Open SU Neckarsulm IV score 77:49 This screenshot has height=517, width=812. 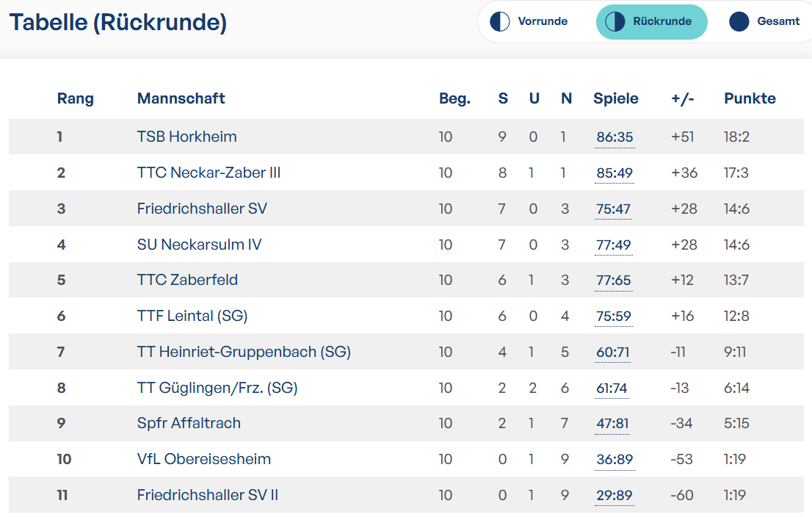(x=614, y=245)
